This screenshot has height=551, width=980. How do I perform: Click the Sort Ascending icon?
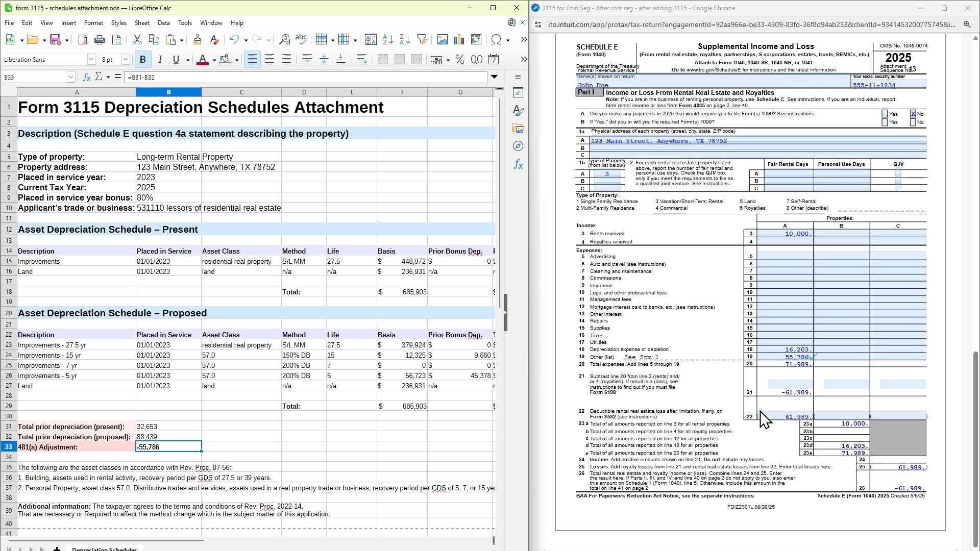pos(388,40)
